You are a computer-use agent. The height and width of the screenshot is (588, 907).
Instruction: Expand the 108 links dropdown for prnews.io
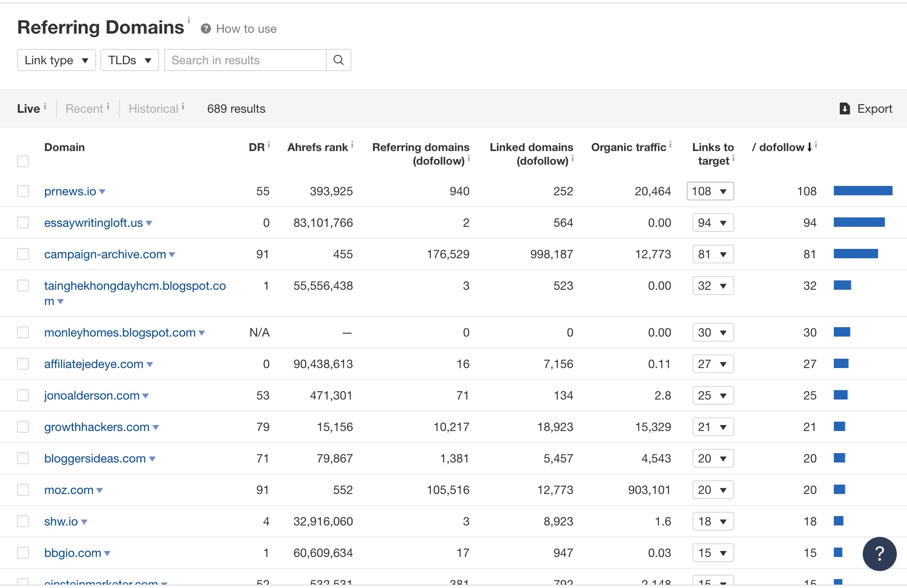pyautogui.click(x=710, y=191)
